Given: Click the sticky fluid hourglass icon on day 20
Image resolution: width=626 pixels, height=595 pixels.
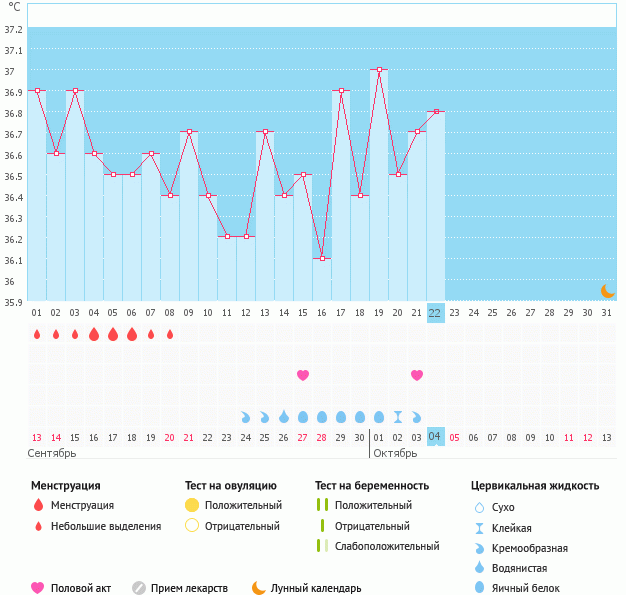Looking at the screenshot, I should [398, 416].
